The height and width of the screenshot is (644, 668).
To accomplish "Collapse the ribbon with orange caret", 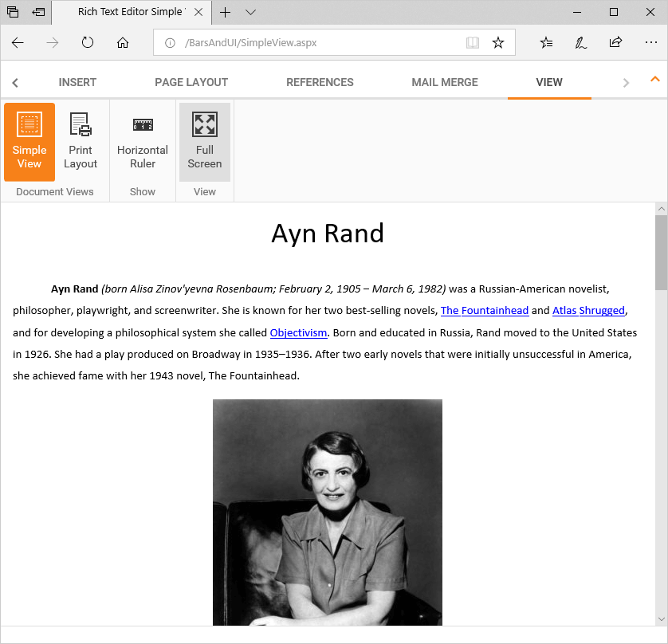I will [x=654, y=79].
